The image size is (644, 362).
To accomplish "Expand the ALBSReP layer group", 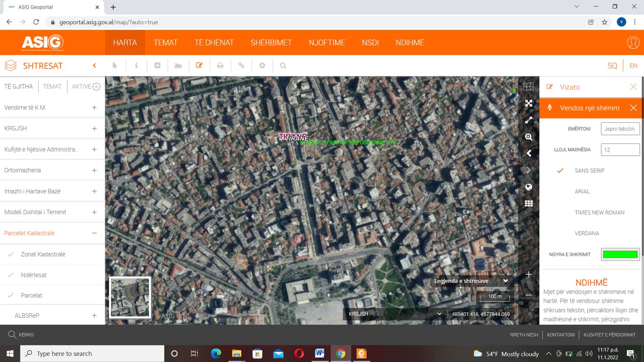I will (x=94, y=316).
